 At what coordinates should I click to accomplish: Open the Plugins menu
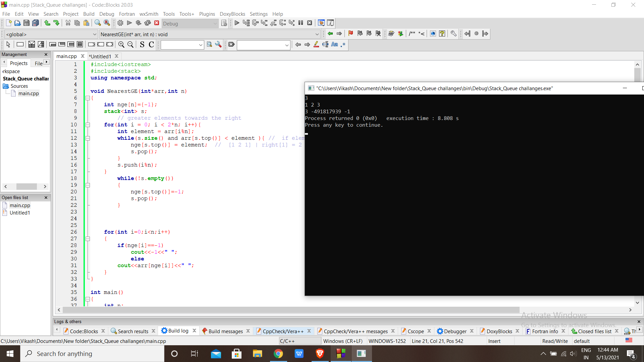tap(207, 14)
